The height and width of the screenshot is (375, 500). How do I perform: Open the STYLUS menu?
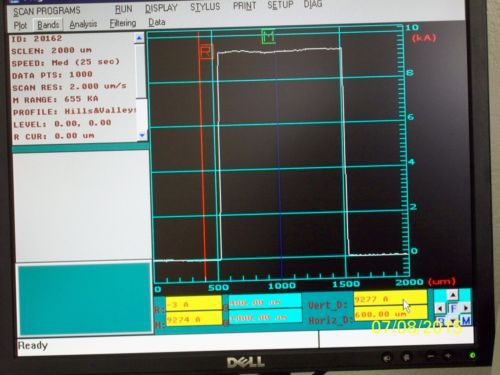(x=205, y=7)
